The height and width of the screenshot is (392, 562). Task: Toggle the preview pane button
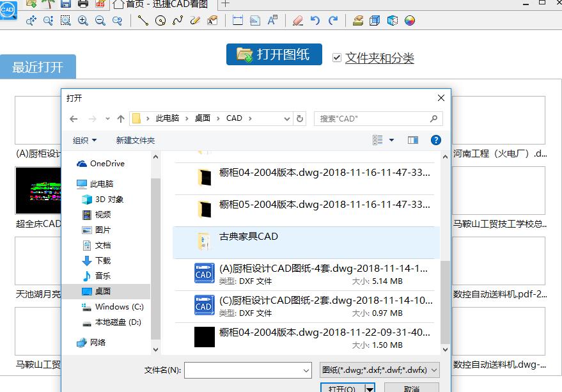click(413, 140)
